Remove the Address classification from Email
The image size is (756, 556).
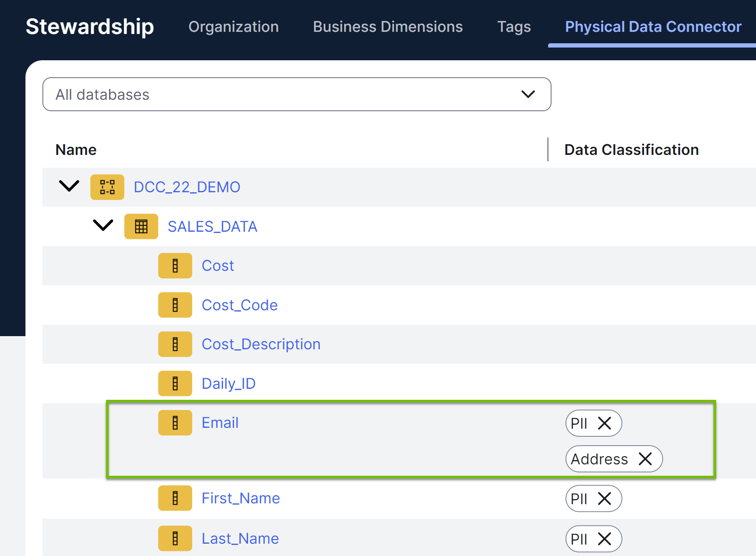pyautogui.click(x=645, y=459)
